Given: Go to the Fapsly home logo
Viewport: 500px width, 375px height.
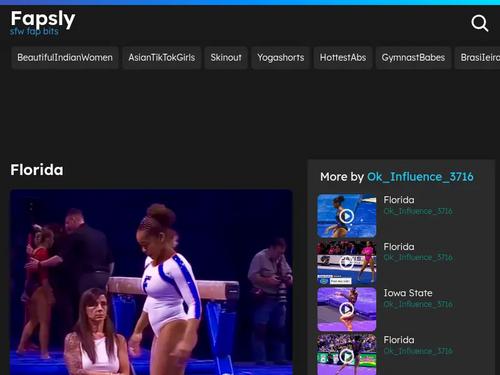Looking at the screenshot, I should (43, 19).
